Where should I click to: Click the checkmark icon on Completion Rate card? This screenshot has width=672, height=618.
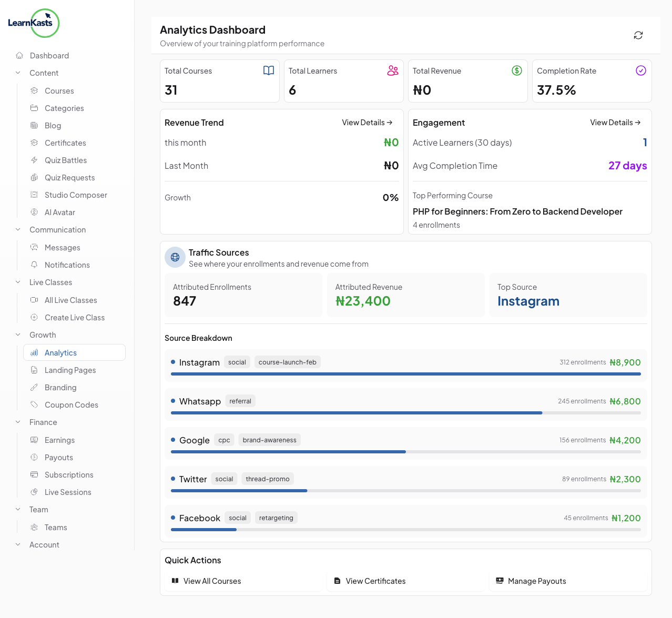[640, 70]
